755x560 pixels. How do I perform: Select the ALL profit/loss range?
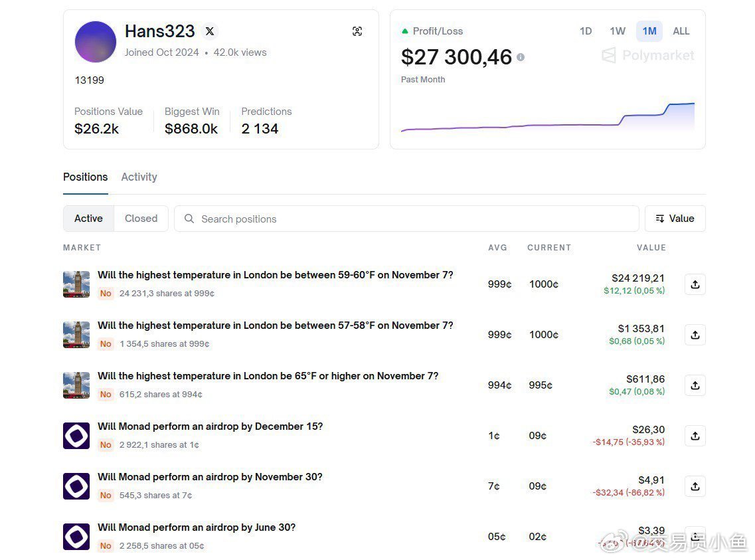click(681, 31)
